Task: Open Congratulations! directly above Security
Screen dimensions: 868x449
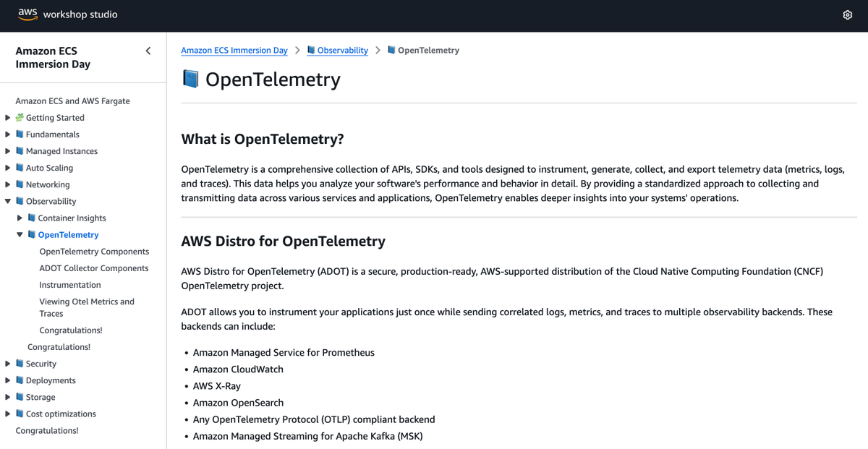Action: click(x=59, y=347)
